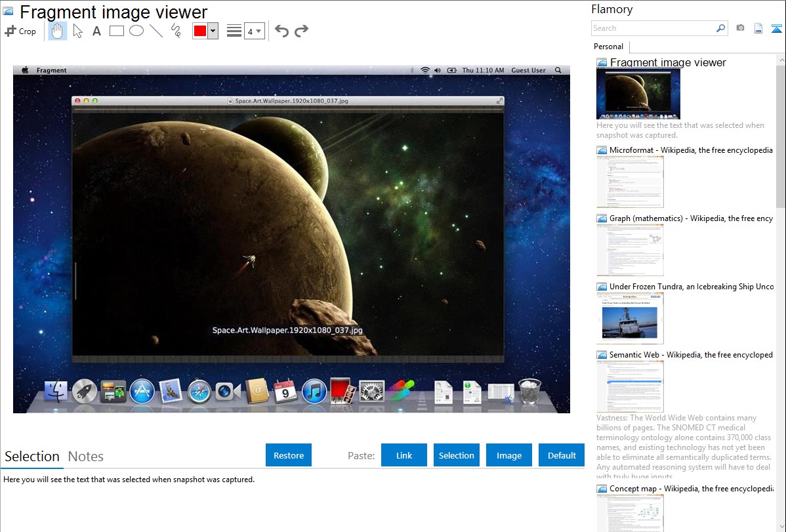Open Fragment image viewer snapshot title

tap(668, 63)
